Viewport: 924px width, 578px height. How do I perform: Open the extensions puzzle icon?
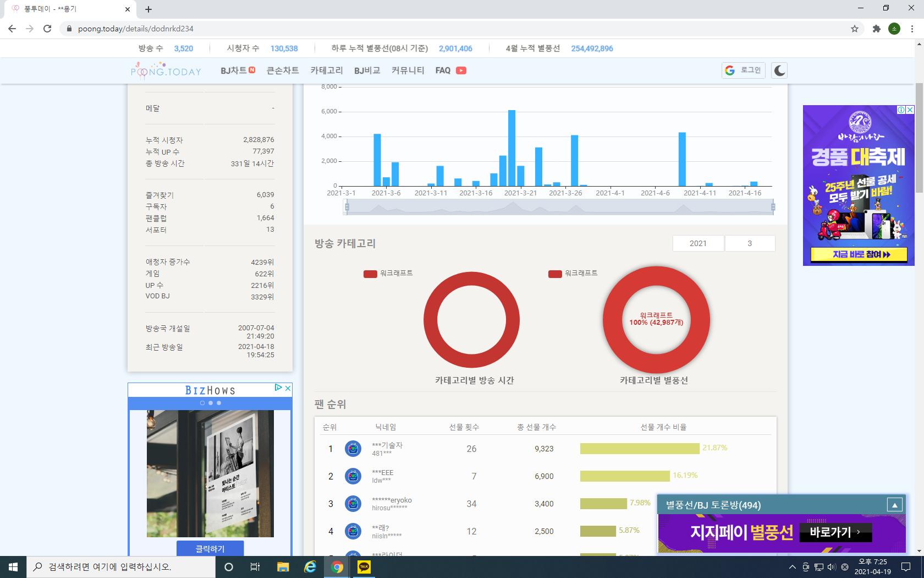(x=877, y=29)
